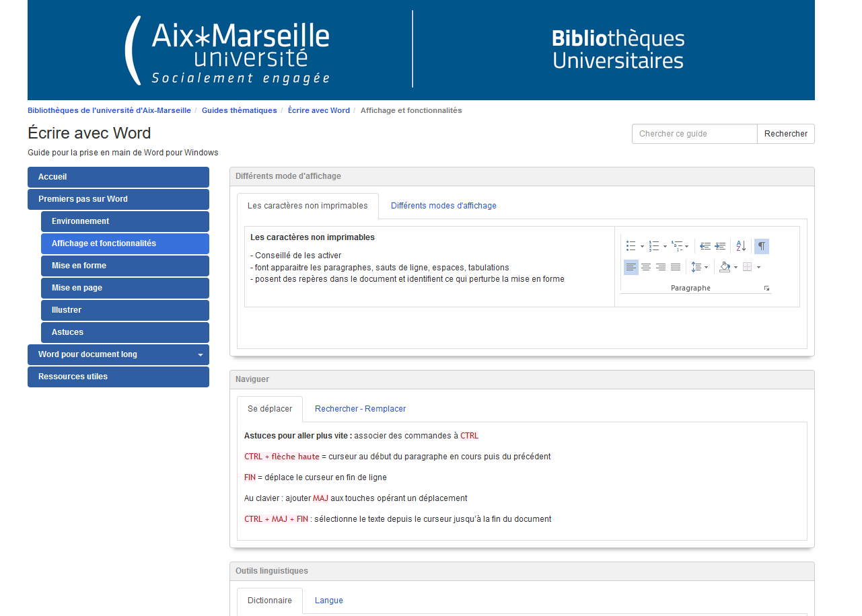862x616 pixels.
Task: Open the line spacing dropdown arrow
Action: (706, 268)
